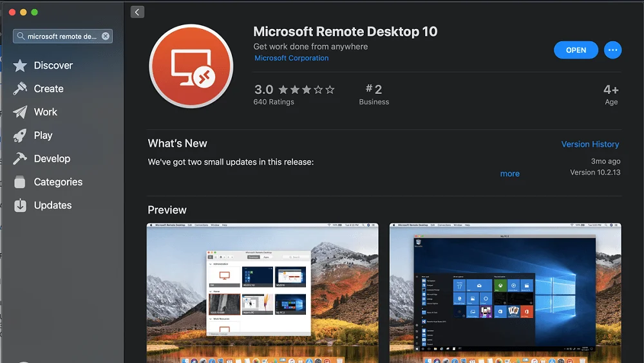Clear the search field with X icon

106,37
